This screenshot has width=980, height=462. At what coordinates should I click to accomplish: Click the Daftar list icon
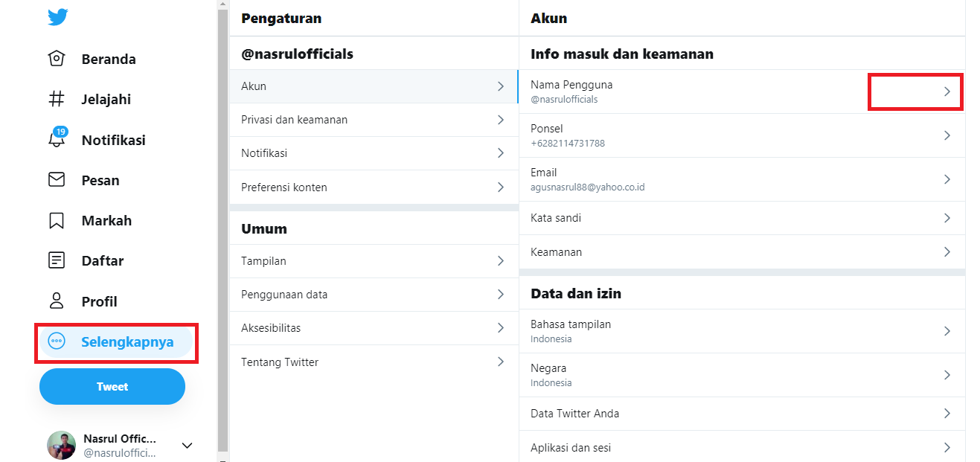coord(56,260)
